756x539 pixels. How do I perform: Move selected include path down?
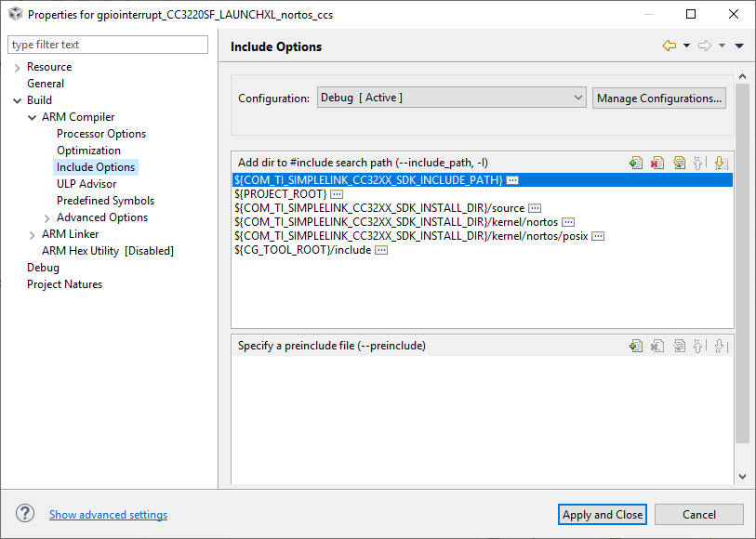pyautogui.click(x=720, y=163)
